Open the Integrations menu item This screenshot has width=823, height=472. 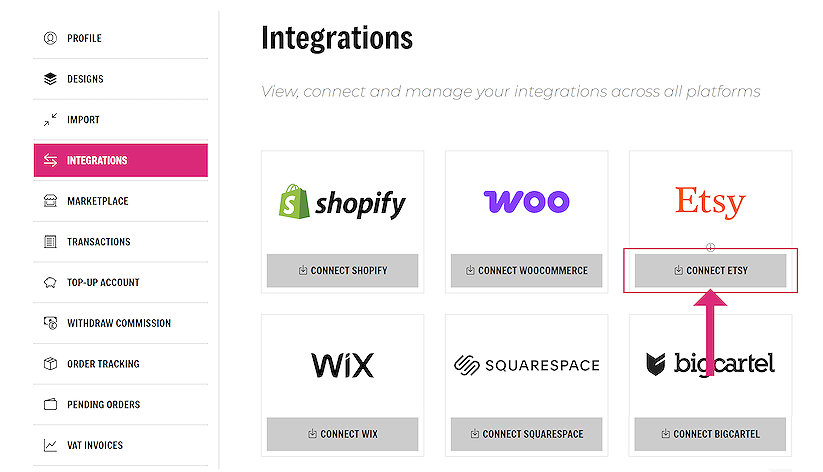120,160
